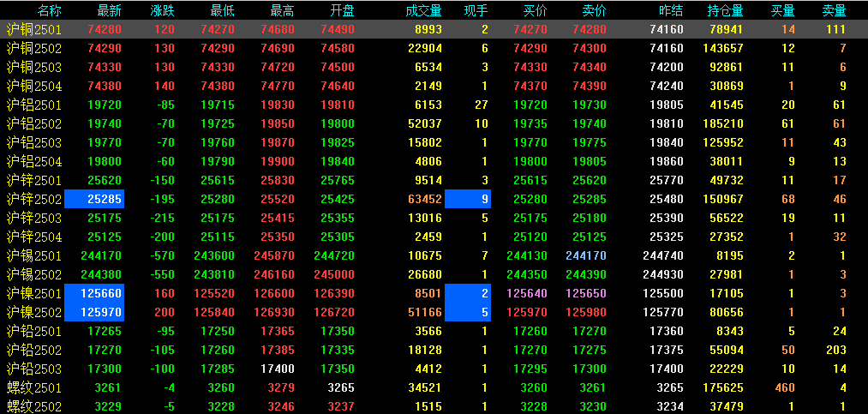Sort quotes by the 最新 column header

[x=109, y=10]
